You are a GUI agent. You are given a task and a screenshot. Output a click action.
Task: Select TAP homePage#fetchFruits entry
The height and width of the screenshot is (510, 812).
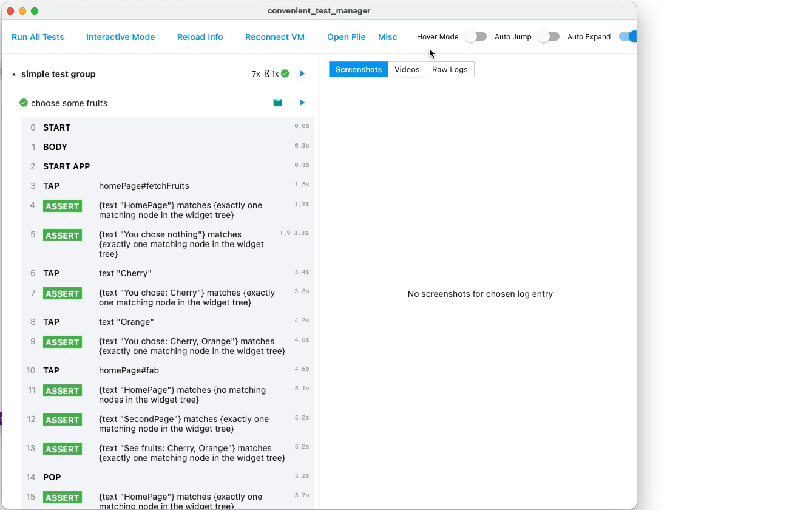coord(167,186)
